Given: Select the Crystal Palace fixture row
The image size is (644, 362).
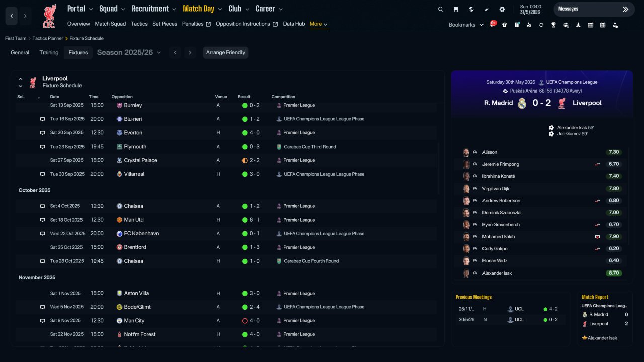Looking at the screenshot, I should point(227,160).
